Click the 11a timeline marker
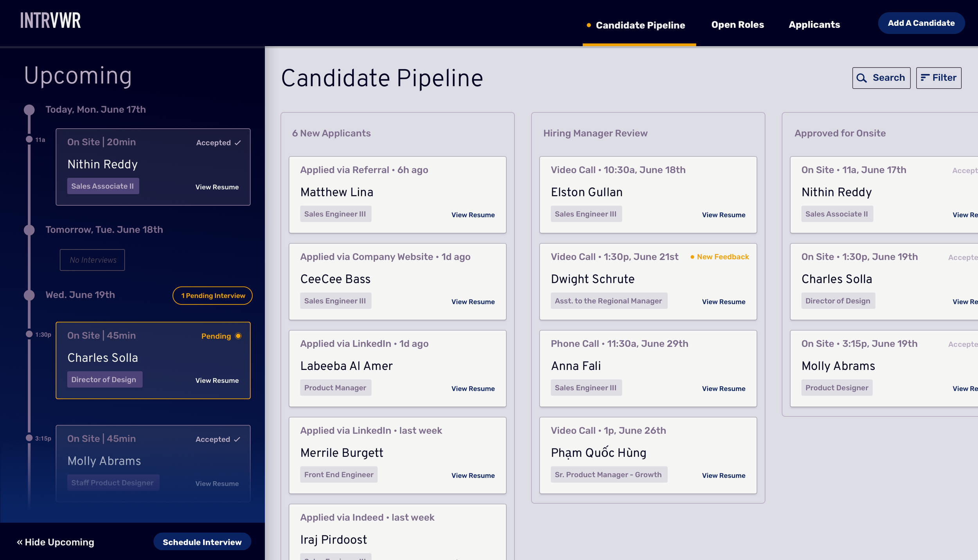This screenshot has height=560, width=978. click(x=29, y=139)
